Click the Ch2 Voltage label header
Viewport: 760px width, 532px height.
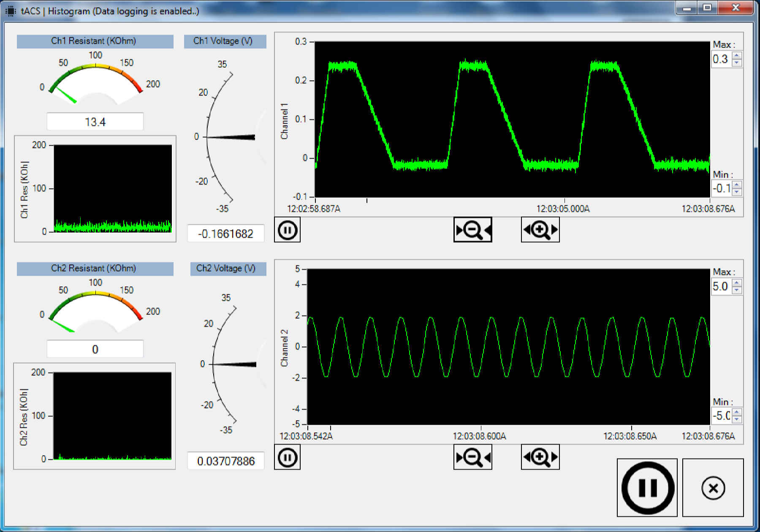click(x=225, y=268)
